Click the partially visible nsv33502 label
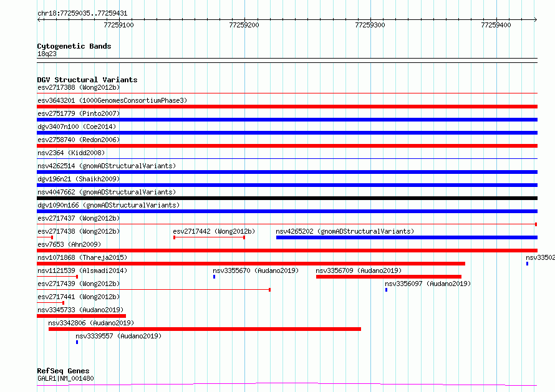 [540, 257]
